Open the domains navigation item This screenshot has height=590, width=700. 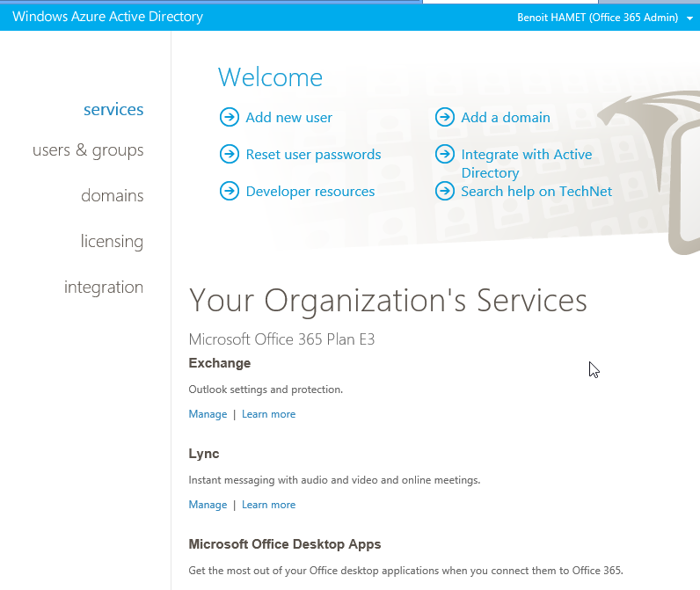pyautogui.click(x=112, y=196)
